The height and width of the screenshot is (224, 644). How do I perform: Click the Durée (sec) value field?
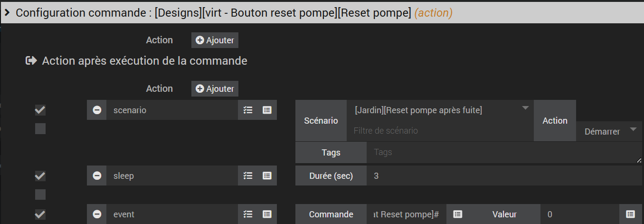[504, 175]
